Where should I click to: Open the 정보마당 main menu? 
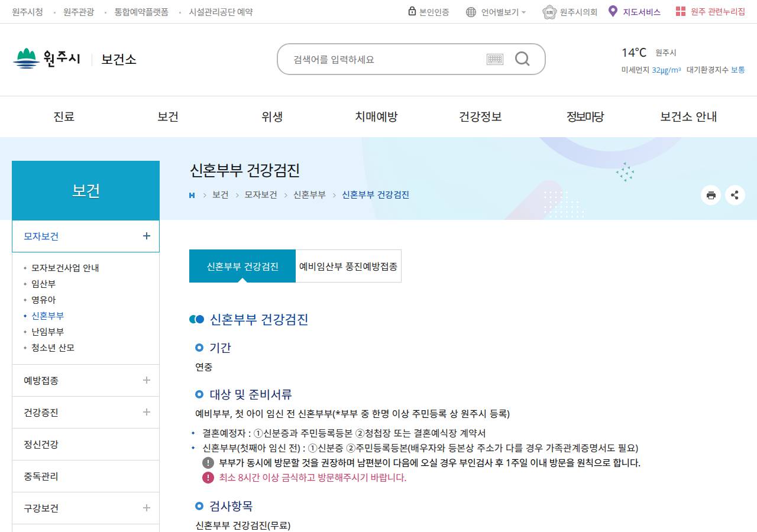click(x=585, y=116)
